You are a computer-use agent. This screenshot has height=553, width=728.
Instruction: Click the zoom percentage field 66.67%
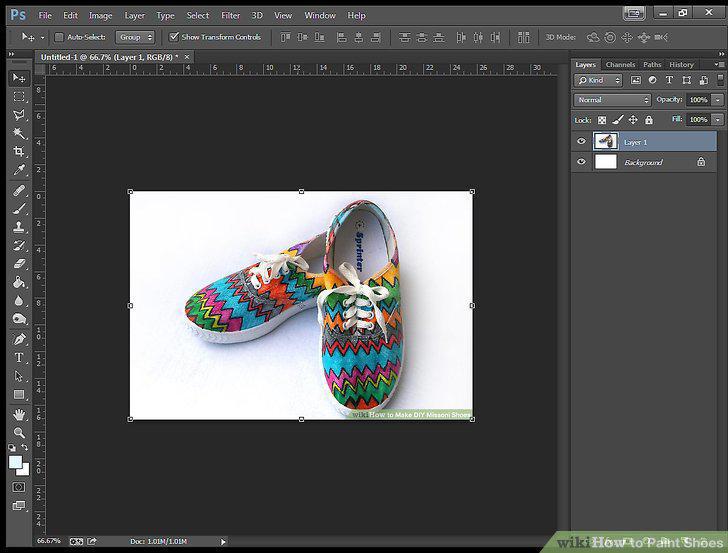[x=49, y=541]
